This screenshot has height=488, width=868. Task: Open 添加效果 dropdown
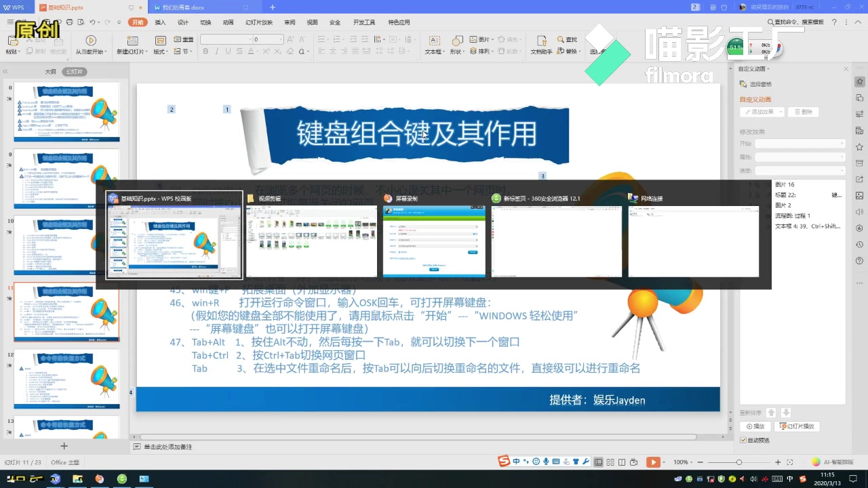tap(762, 112)
